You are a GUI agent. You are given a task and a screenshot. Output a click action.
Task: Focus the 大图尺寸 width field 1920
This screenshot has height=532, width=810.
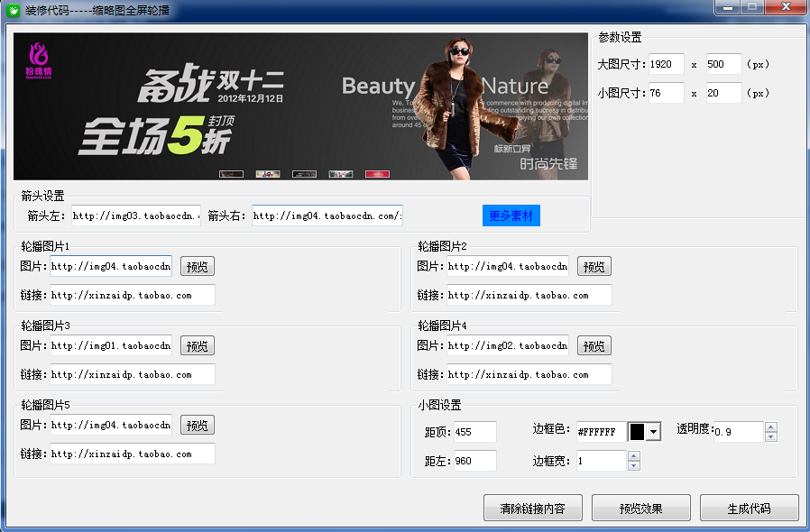click(667, 64)
